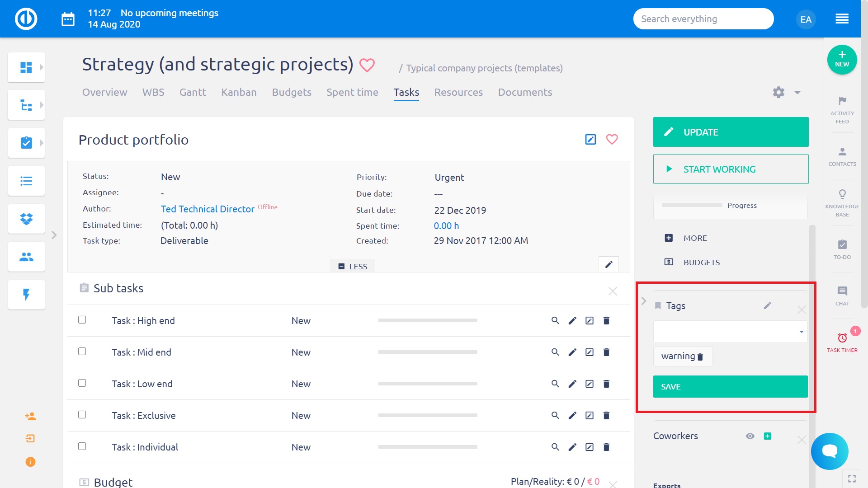Screen dimensions: 868x488
Task: Collapse right panel chevron near Tags
Action: 644,301
